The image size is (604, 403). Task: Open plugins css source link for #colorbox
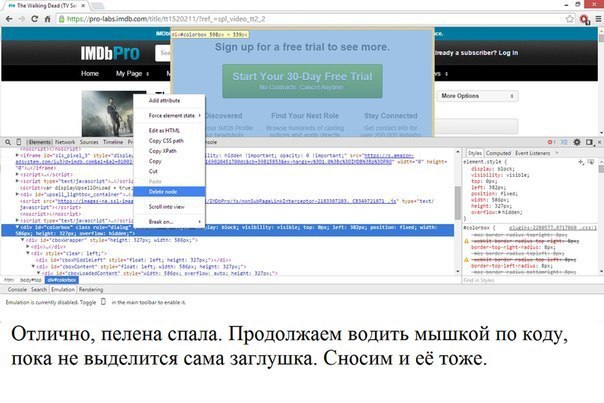coord(552,228)
